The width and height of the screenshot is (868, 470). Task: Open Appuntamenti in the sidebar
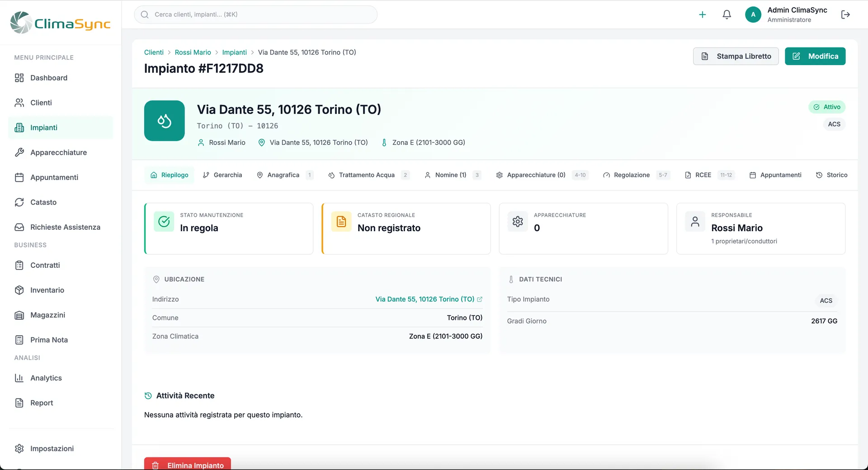(61, 177)
